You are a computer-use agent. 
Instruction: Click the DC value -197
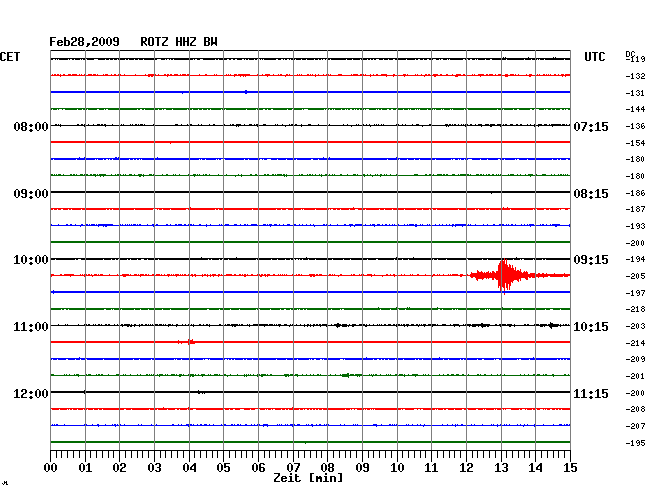point(635,293)
